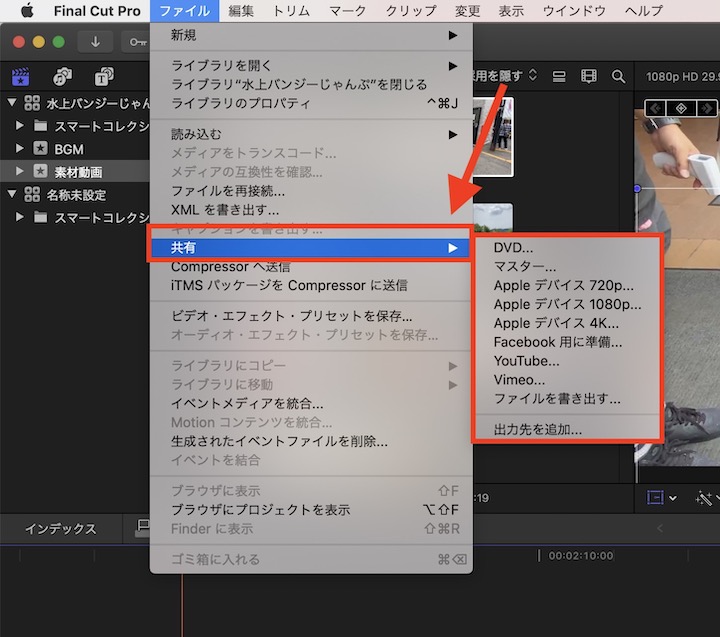Screen dimensions: 720x637
Task: Click the browser search magnifier icon
Action: point(619,77)
